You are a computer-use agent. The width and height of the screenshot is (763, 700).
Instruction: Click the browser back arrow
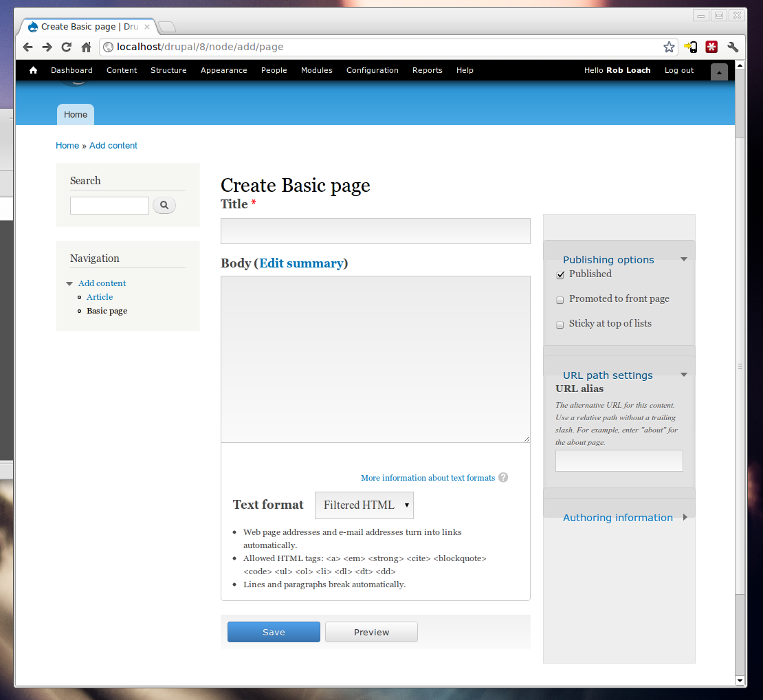pyautogui.click(x=27, y=47)
